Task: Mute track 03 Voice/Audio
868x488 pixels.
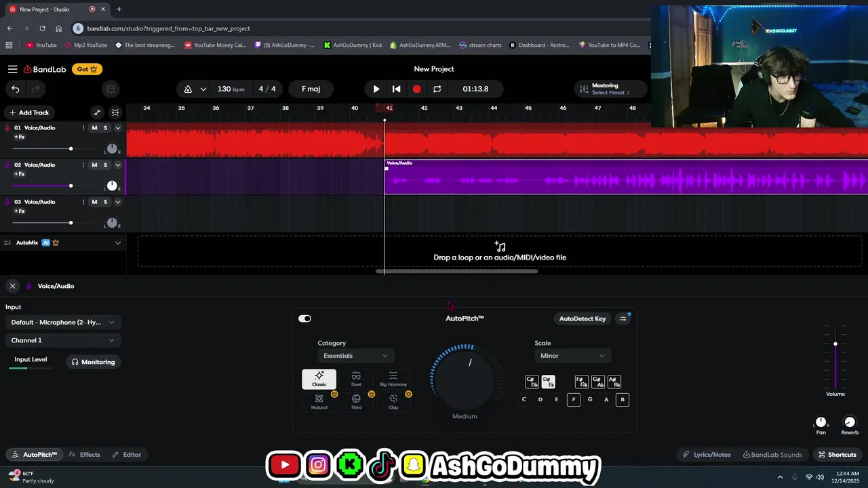Action: (94, 202)
